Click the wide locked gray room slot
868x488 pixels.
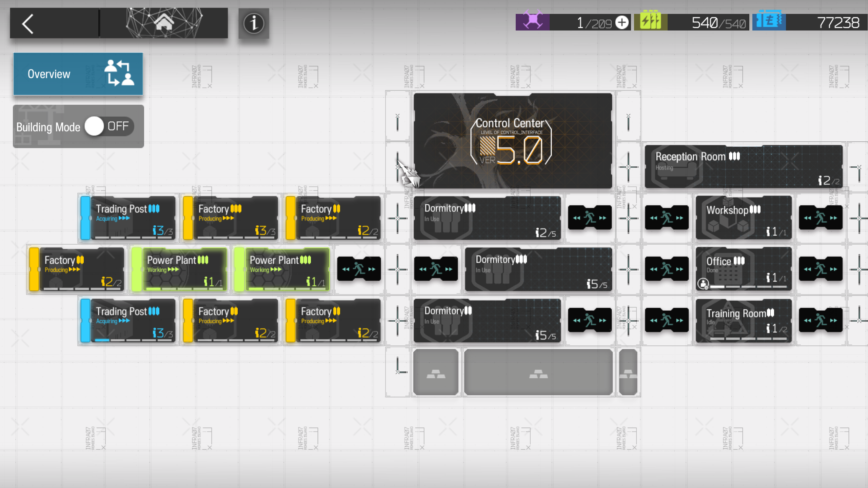pos(538,372)
